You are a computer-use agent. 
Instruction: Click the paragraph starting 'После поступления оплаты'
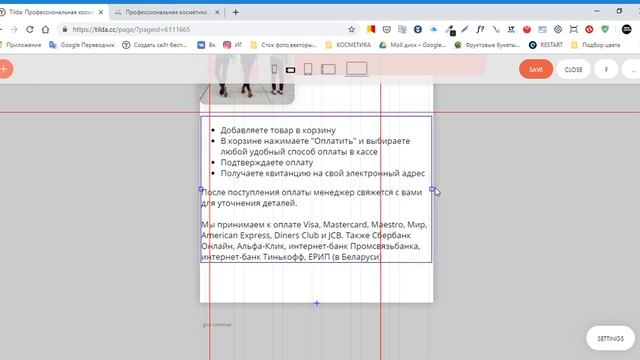[x=311, y=198]
